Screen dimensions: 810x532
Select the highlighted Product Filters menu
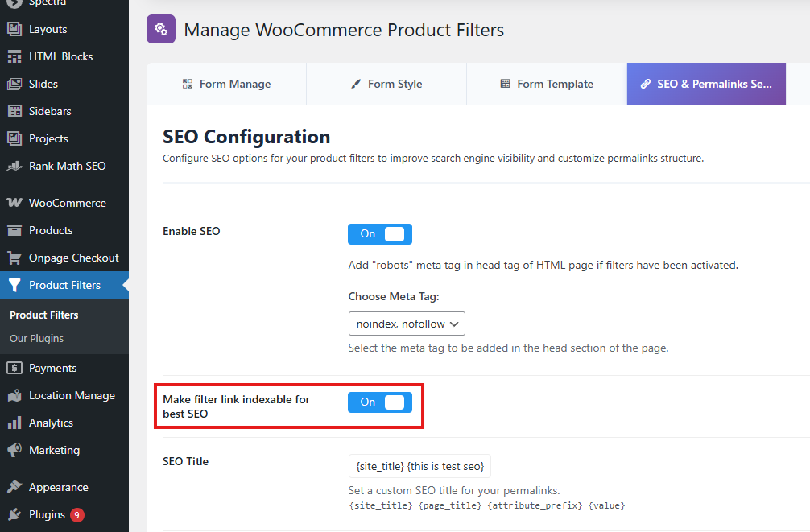pyautogui.click(x=64, y=285)
